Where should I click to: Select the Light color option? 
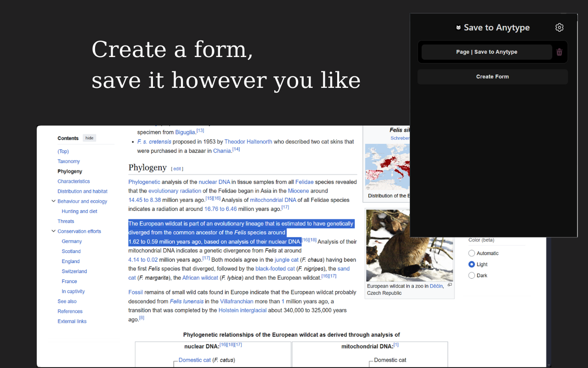pyautogui.click(x=471, y=264)
